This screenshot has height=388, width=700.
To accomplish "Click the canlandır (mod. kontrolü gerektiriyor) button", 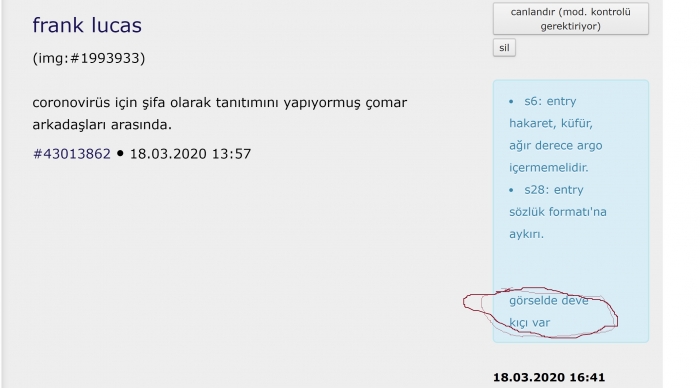I will 571,19.
